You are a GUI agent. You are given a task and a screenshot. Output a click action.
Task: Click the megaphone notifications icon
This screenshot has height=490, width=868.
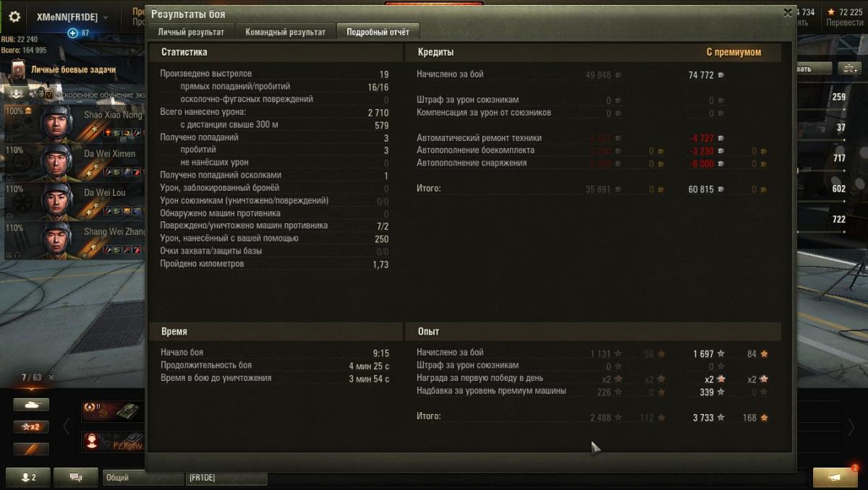835,477
